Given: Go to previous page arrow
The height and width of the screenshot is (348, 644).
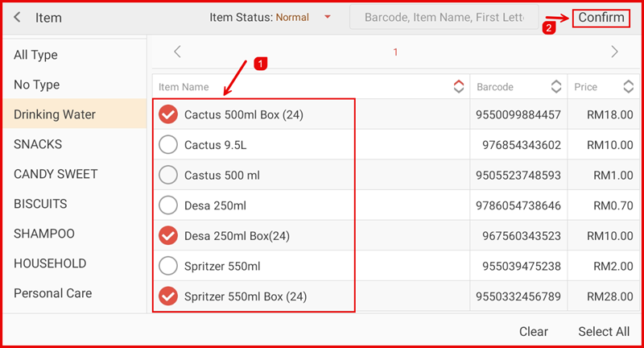Looking at the screenshot, I should tap(177, 52).
